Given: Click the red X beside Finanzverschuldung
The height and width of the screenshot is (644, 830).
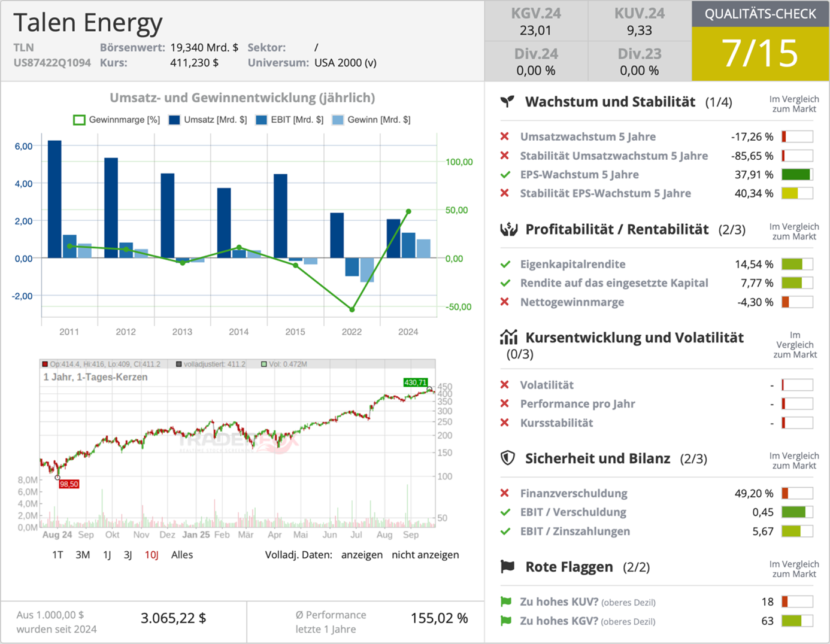Looking at the screenshot, I should [x=505, y=493].
